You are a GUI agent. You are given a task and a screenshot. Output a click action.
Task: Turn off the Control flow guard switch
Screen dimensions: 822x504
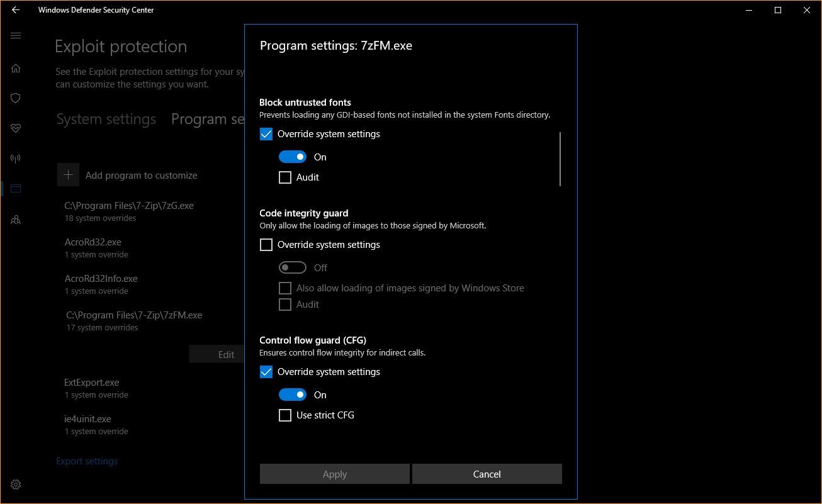pyautogui.click(x=293, y=395)
